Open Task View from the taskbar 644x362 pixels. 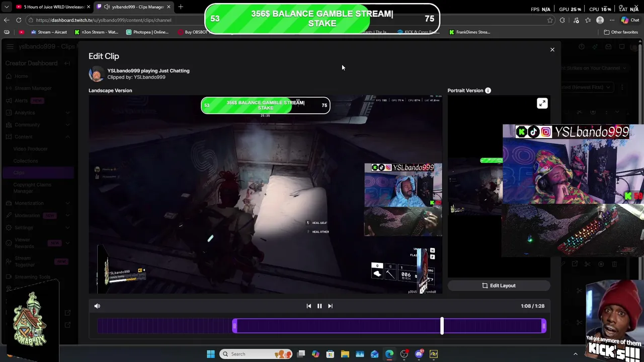point(301,354)
